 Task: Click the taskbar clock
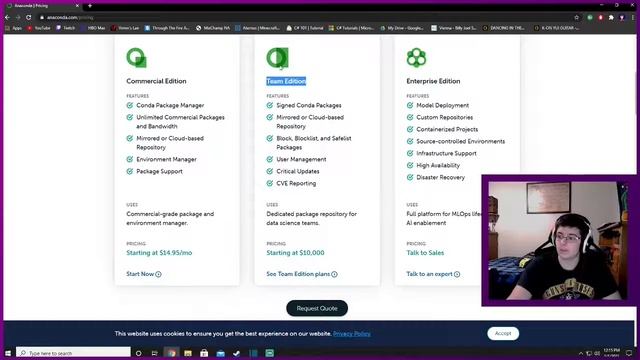pos(611,353)
